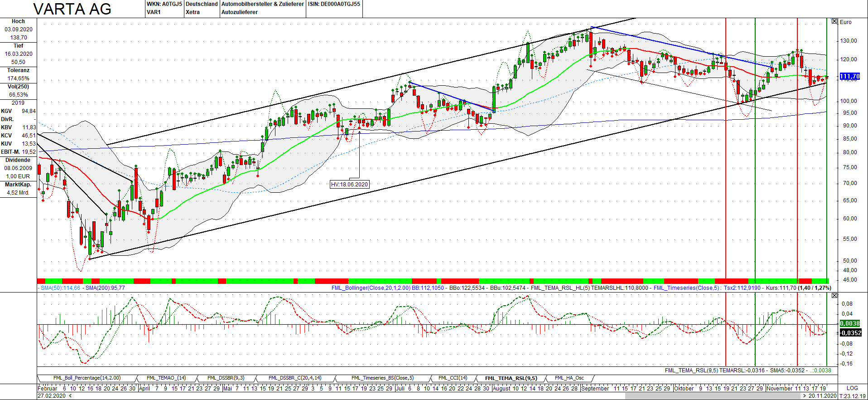The height and width of the screenshot is (400, 868).
Task: Click the WKN: A0TGJ5 field
Action: [x=164, y=4]
